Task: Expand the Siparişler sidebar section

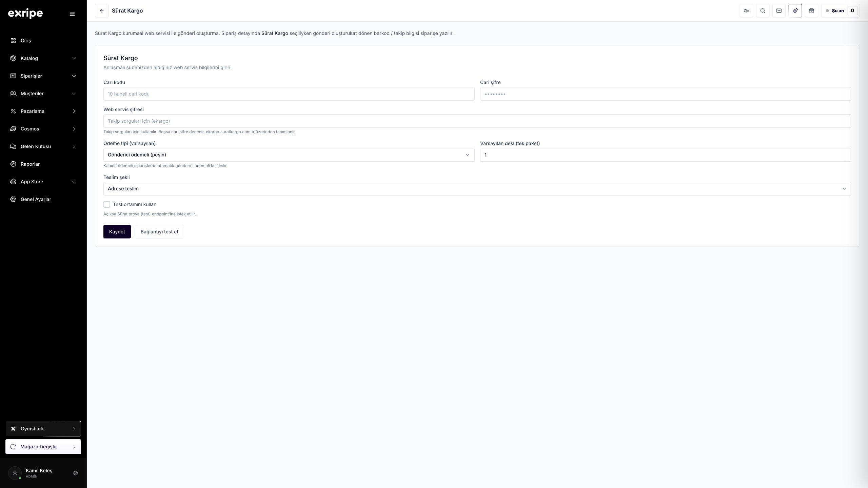Action: tap(43, 76)
